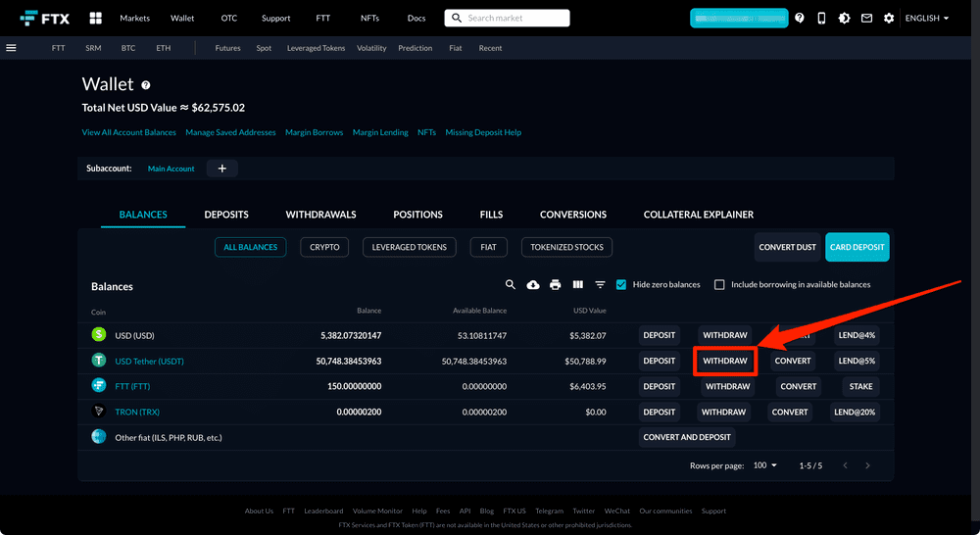Enable Include borrowing in available balances
Image resolution: width=980 pixels, height=535 pixels.
tap(719, 284)
